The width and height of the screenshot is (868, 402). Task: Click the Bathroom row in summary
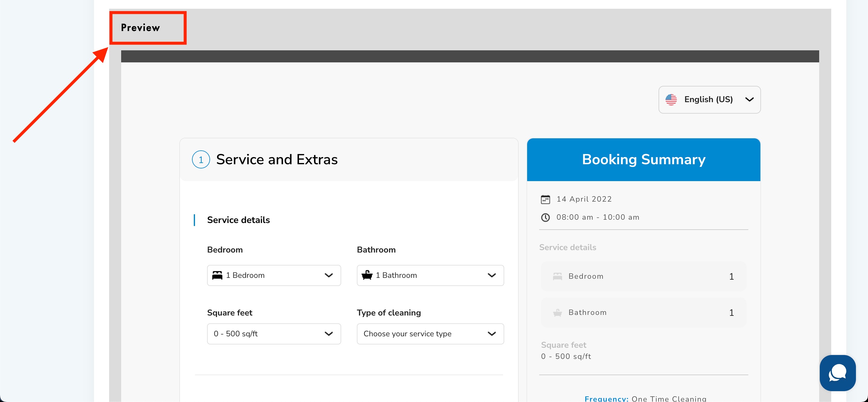click(x=643, y=312)
